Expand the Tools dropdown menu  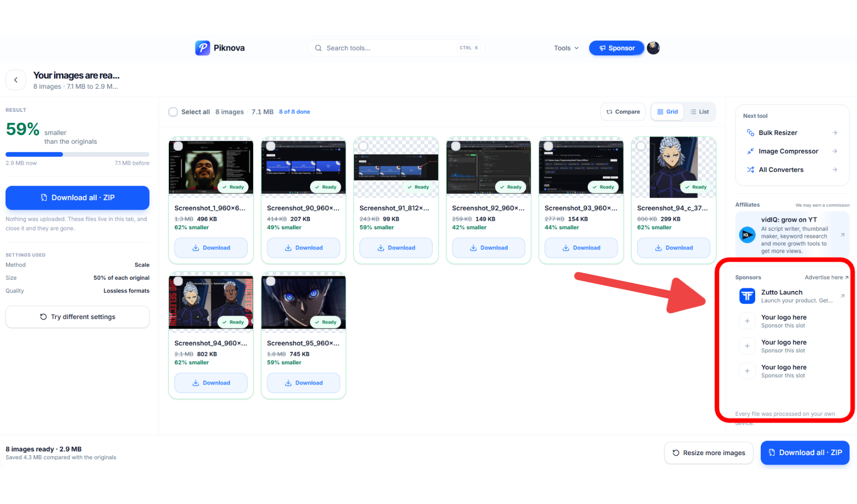[x=566, y=48]
